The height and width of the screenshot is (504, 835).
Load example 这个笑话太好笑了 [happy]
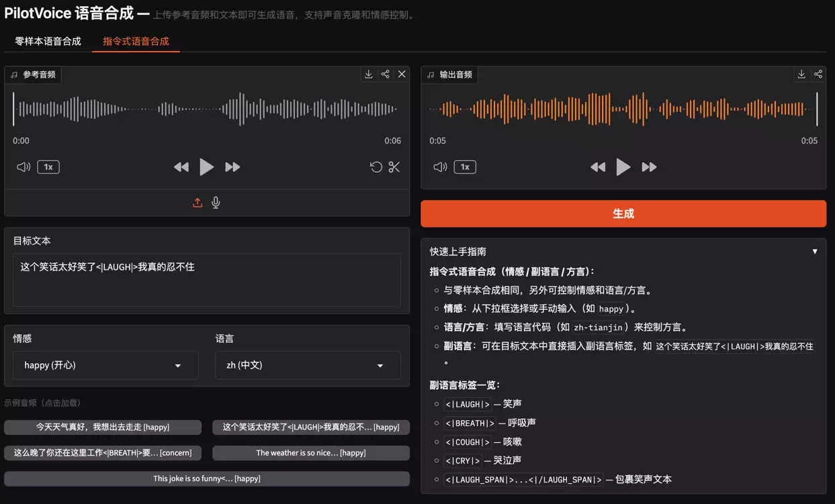pos(311,427)
